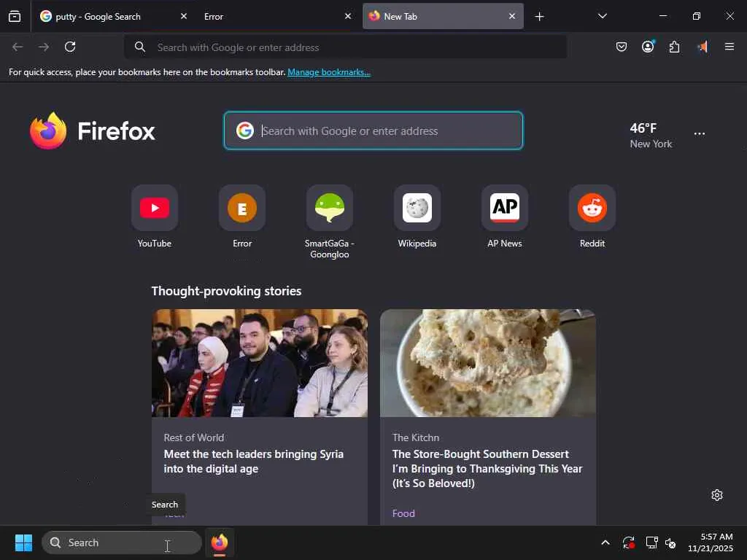Focus the address bar field
This screenshot has width=747, height=560.
point(345,47)
